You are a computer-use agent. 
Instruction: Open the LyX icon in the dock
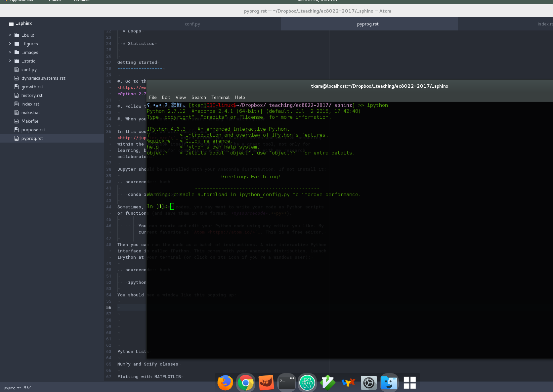348,383
